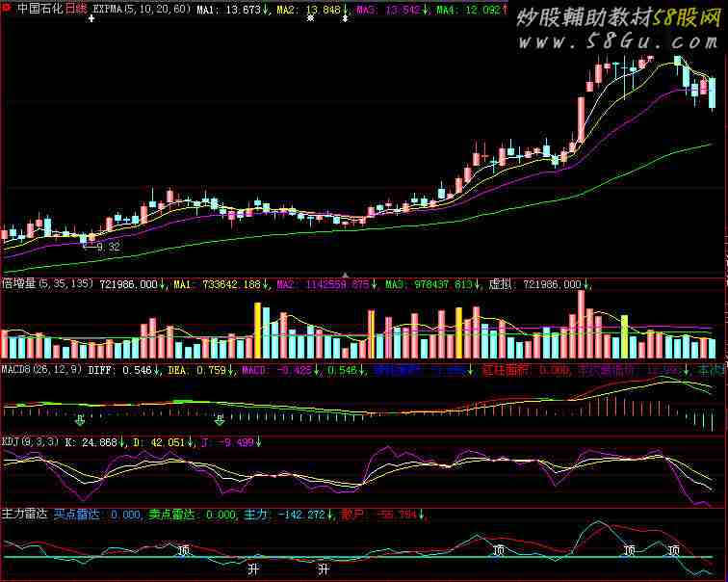Click the 卖点雷达: 0.000 value

pyautogui.click(x=192, y=515)
